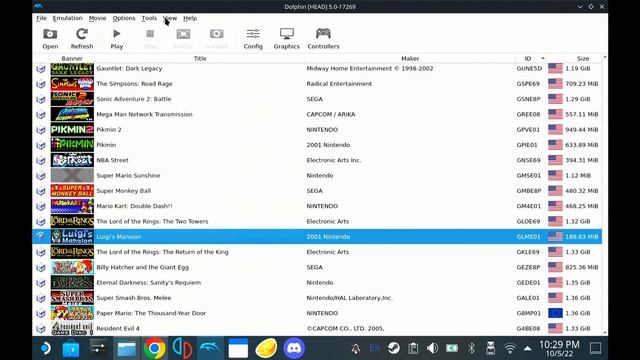Click the platform icon beside NBA Street
Screen dimensions: 640x360
(x=40, y=160)
